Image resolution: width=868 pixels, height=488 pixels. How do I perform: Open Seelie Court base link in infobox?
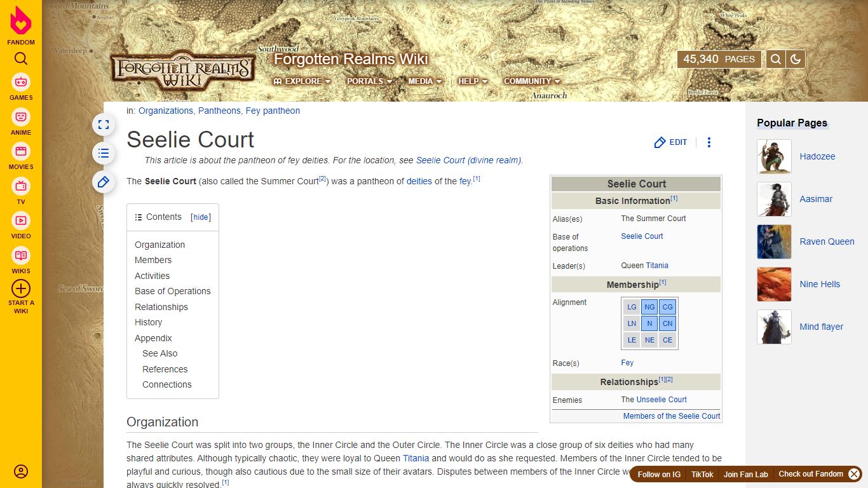click(x=642, y=236)
